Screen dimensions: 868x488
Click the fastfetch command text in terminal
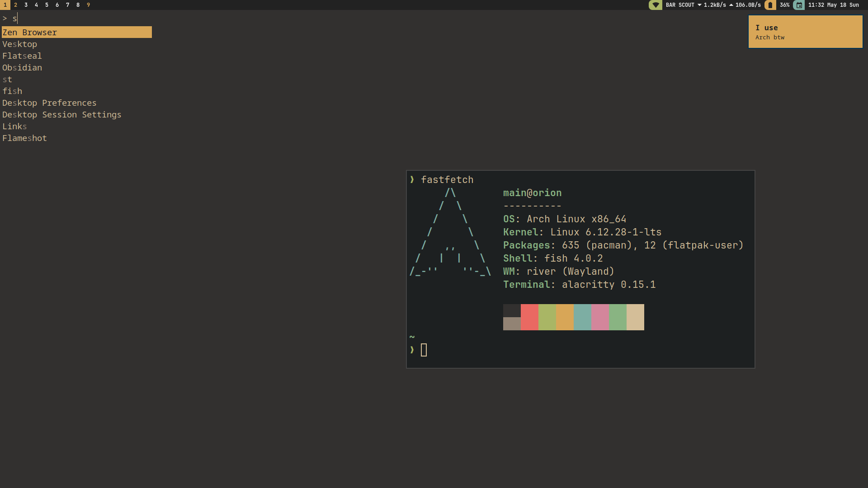[x=447, y=180]
